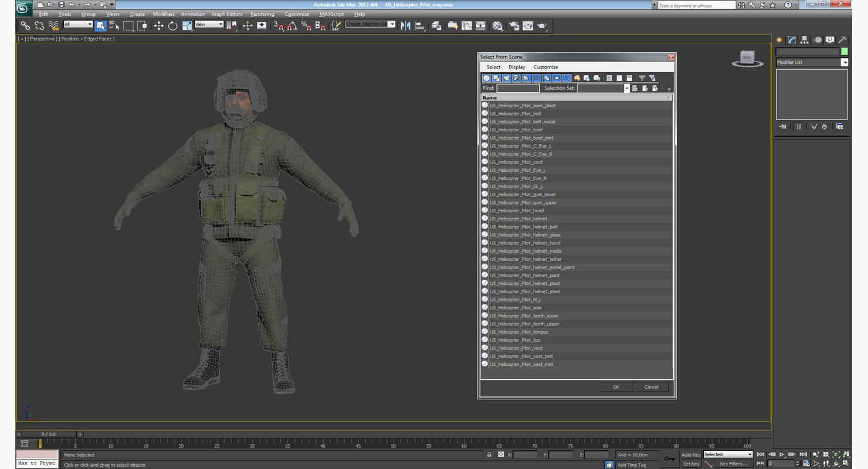This screenshot has height=469, width=868.
Task: Click the Perspective viewport label
Action: coord(42,39)
